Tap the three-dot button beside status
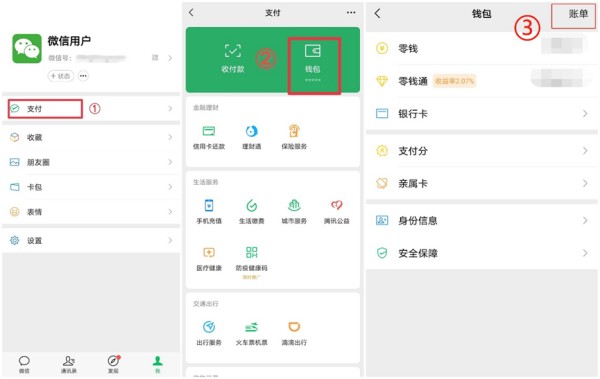 click(x=83, y=76)
